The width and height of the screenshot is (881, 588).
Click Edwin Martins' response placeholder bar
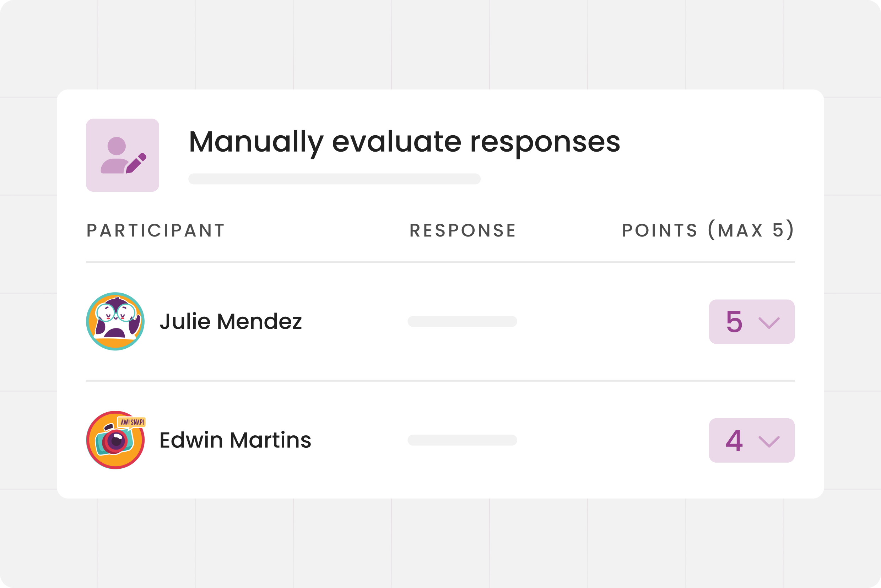pyautogui.click(x=462, y=440)
